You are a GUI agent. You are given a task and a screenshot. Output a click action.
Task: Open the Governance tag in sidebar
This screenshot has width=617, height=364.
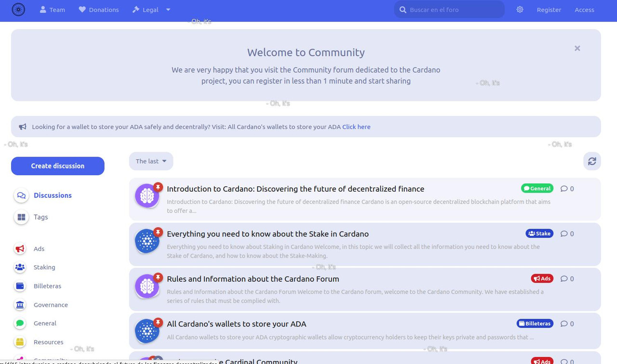(51, 304)
